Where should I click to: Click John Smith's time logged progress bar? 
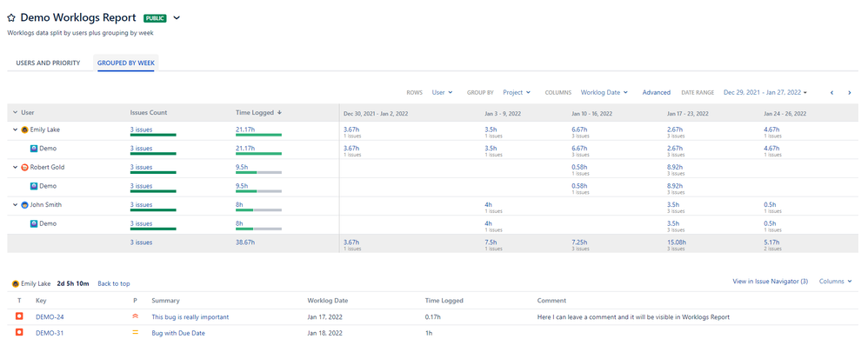coord(258,210)
